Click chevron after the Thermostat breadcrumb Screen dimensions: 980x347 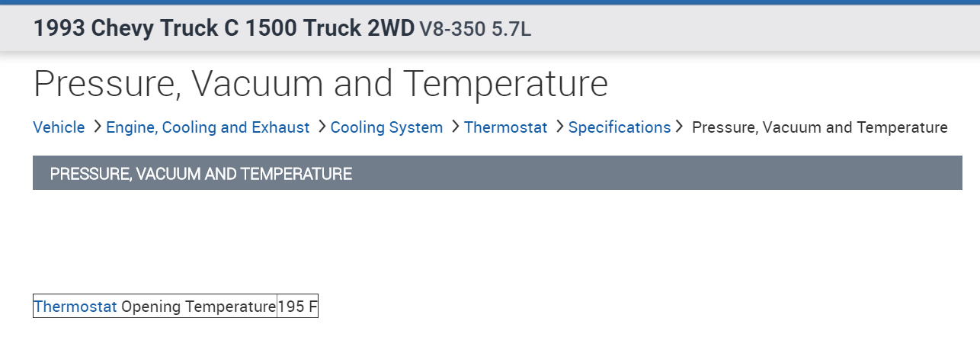tap(559, 127)
